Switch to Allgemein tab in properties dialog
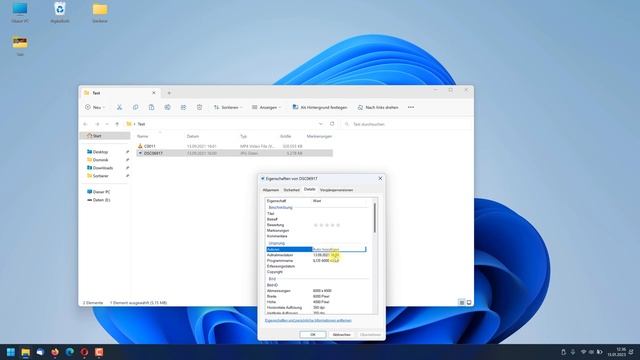 [271, 190]
